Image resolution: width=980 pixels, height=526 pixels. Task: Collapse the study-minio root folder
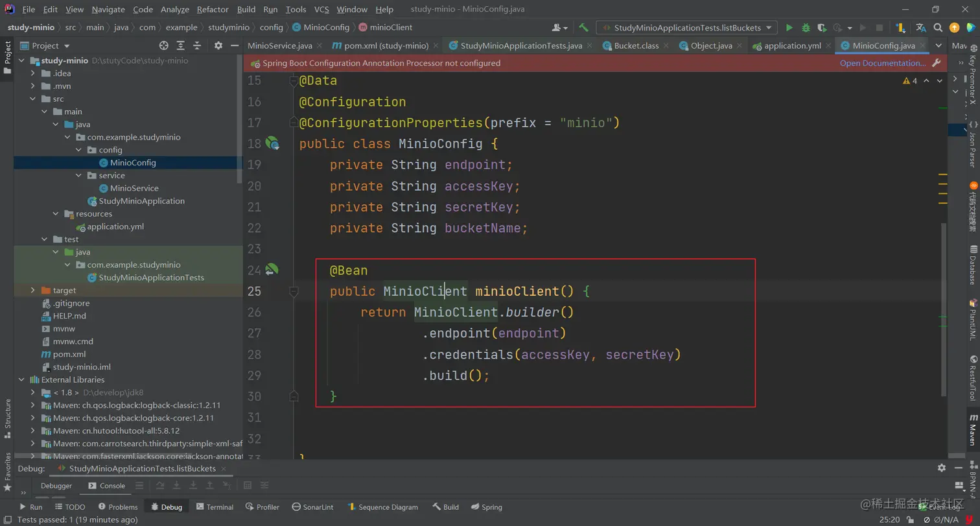click(x=21, y=60)
